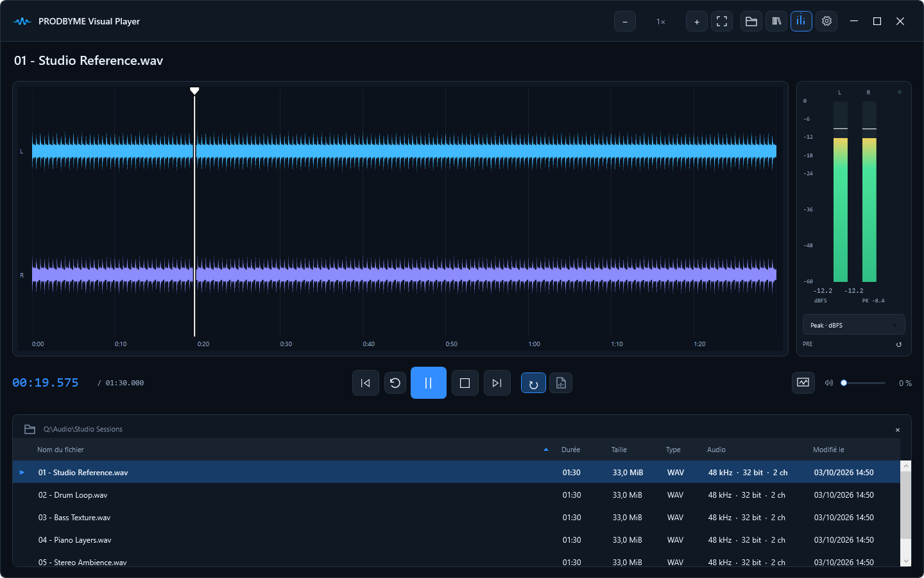This screenshot has width=924, height=578.
Task: Click the play indicator on the Studio Reference row
Action: click(22, 472)
